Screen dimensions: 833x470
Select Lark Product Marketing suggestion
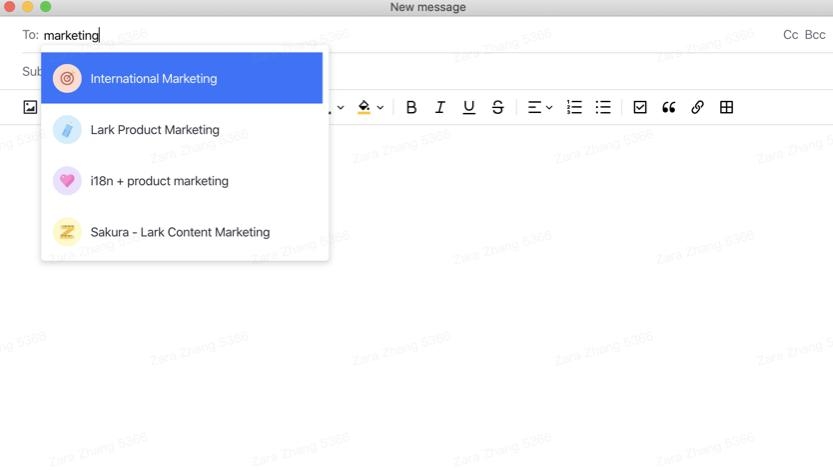(x=182, y=130)
